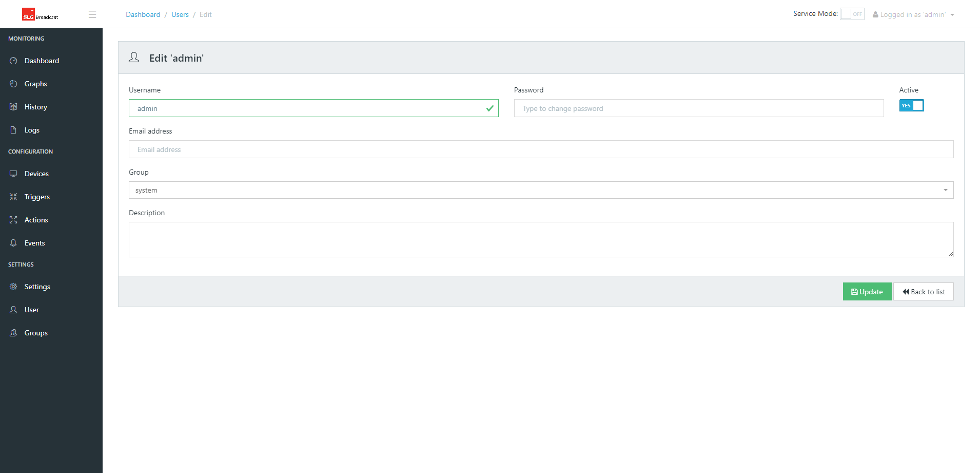Viewport: 980px width, 473px height.
Task: Open the Group dropdown showing system
Action: 541,190
